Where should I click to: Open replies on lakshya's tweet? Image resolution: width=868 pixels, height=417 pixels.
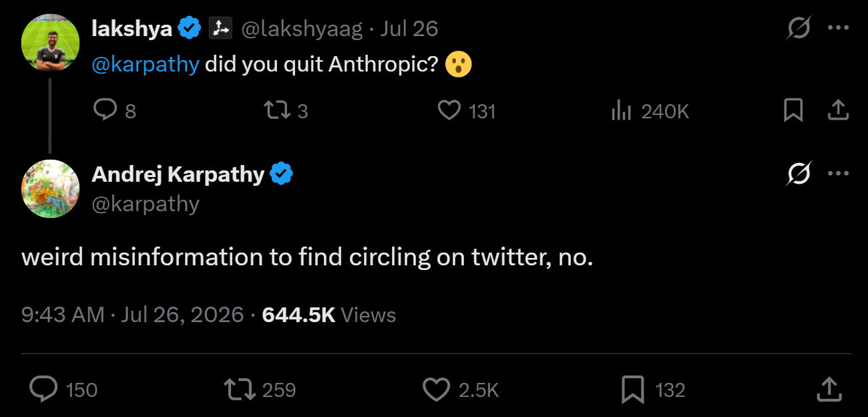tap(115, 110)
